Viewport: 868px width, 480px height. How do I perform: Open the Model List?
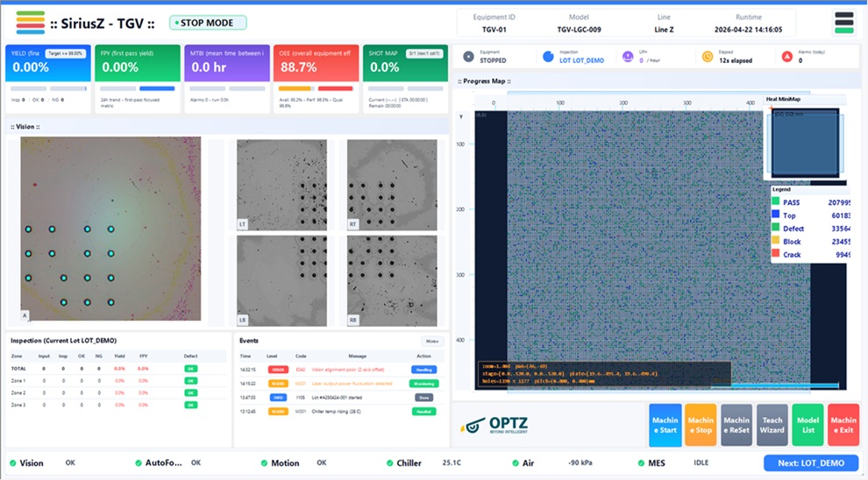808,425
